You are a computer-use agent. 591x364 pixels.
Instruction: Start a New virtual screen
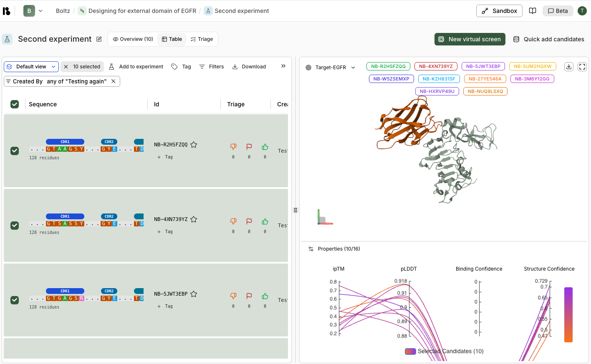point(470,39)
